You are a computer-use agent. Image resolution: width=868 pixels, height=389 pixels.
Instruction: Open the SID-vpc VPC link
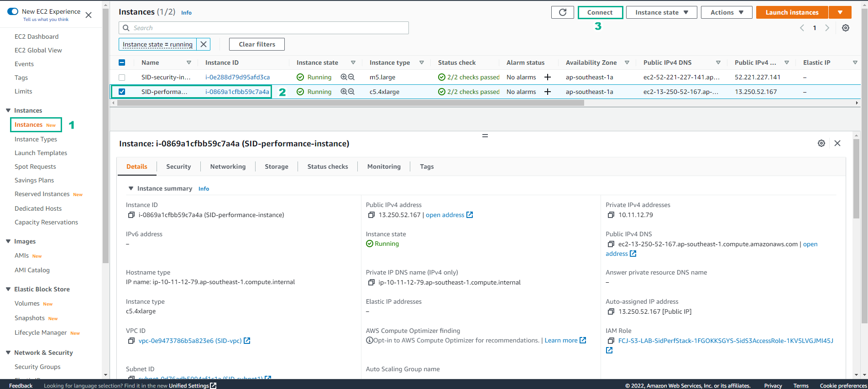pos(190,341)
